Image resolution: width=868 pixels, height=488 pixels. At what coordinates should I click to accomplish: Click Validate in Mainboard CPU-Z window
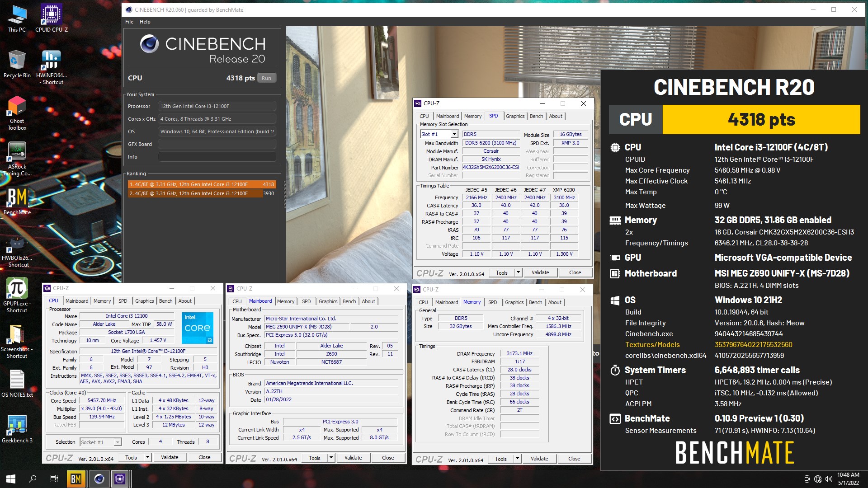353,458
